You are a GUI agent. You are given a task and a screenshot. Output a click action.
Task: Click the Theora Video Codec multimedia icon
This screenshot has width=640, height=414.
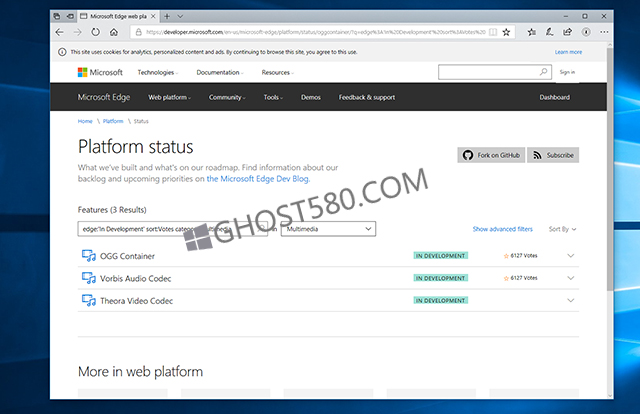tap(89, 300)
